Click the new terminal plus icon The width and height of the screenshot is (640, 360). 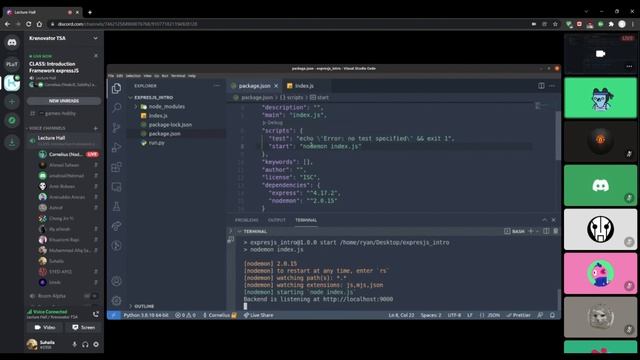click(x=531, y=231)
